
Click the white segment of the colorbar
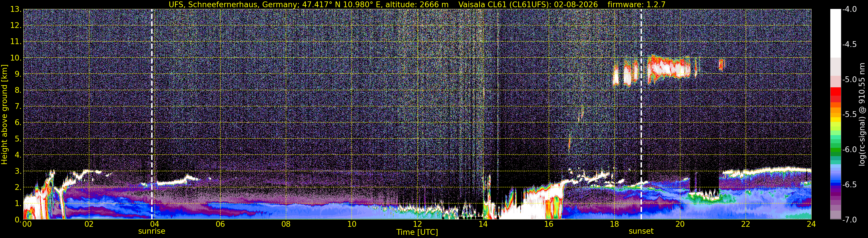[836, 33]
